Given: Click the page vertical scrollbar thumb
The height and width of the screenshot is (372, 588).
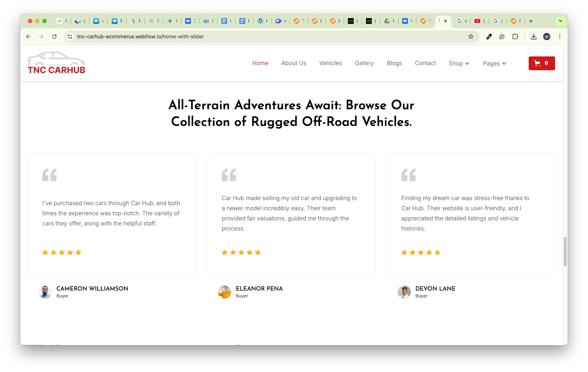Looking at the screenshot, I should click(565, 251).
